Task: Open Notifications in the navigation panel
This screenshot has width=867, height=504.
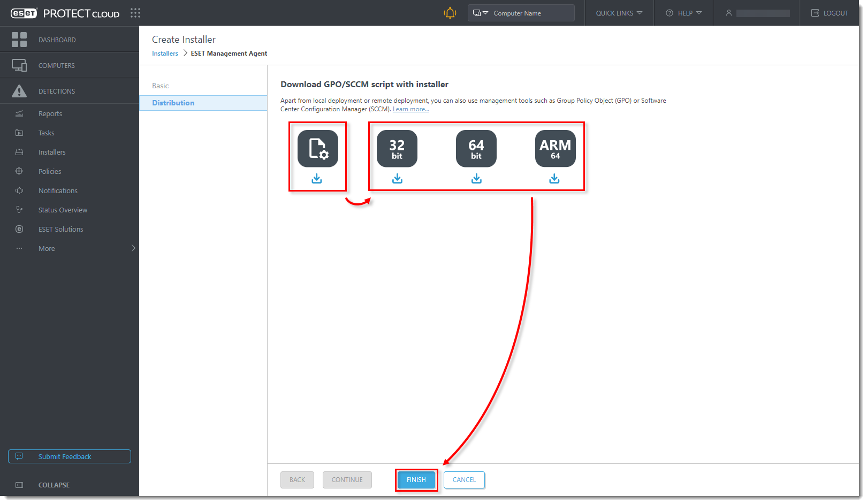Action: tap(58, 190)
